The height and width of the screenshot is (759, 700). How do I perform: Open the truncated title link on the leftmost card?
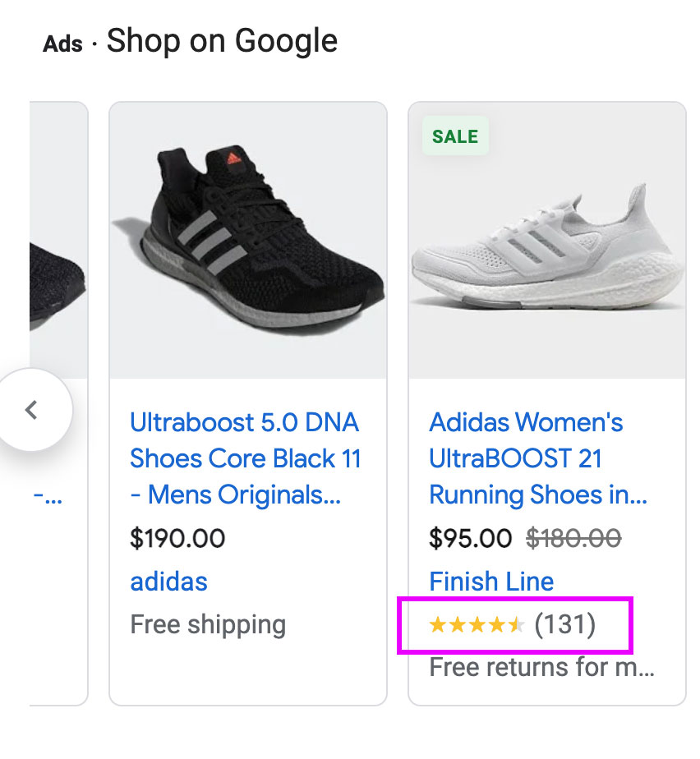click(48, 496)
